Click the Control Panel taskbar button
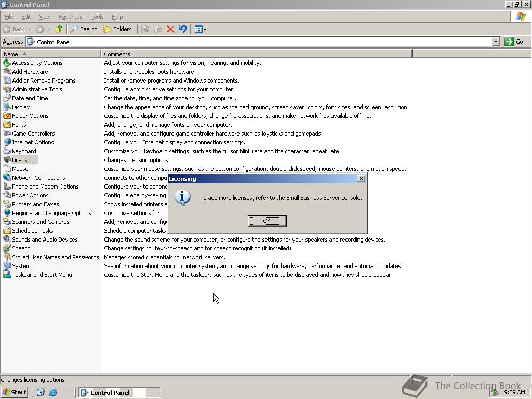532x399 pixels. (x=119, y=393)
